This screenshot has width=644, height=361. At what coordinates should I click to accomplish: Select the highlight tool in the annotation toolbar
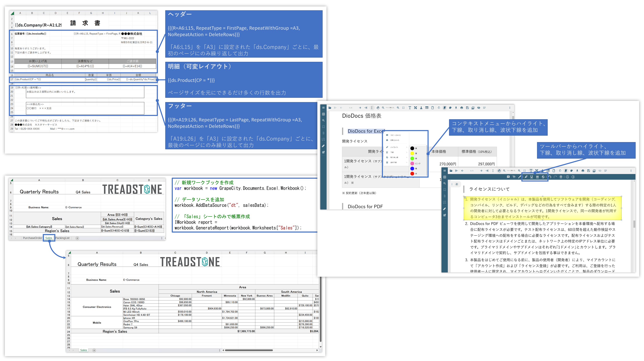coord(526,177)
